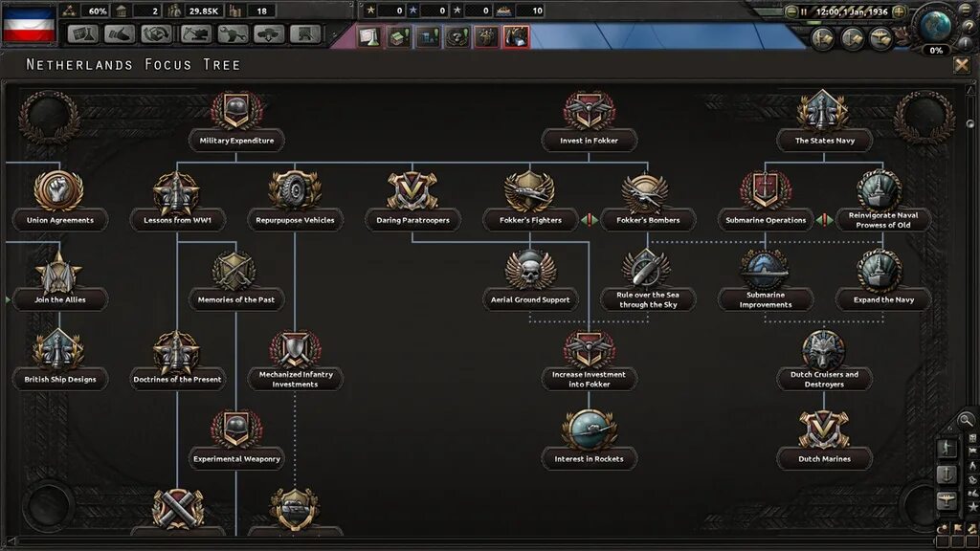980x551 pixels.
Task: Pick the Aerial Ground Support skull focus
Action: [530, 280]
